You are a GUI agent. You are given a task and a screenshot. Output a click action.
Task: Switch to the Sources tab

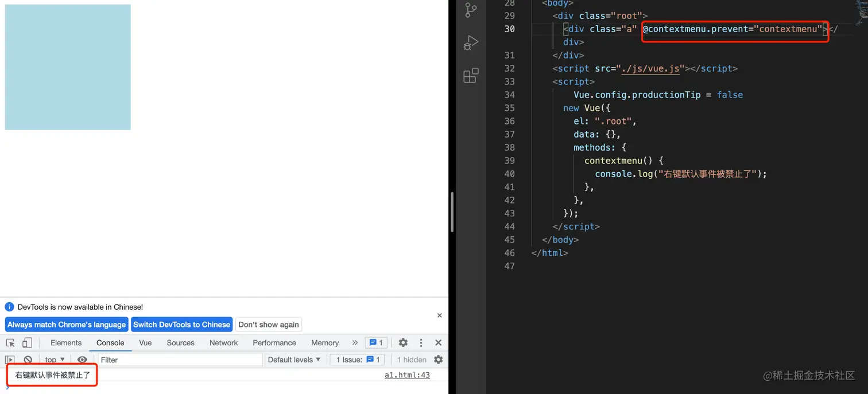(x=180, y=342)
